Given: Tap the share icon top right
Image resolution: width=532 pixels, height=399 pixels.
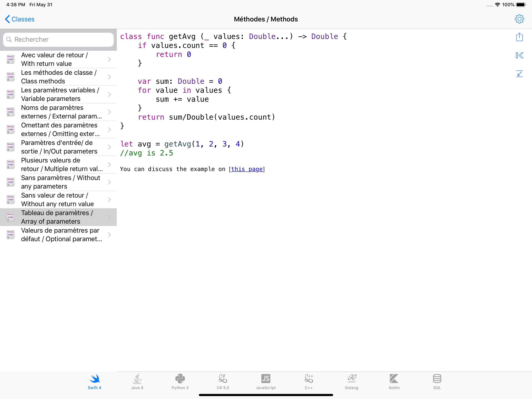Looking at the screenshot, I should [x=520, y=37].
